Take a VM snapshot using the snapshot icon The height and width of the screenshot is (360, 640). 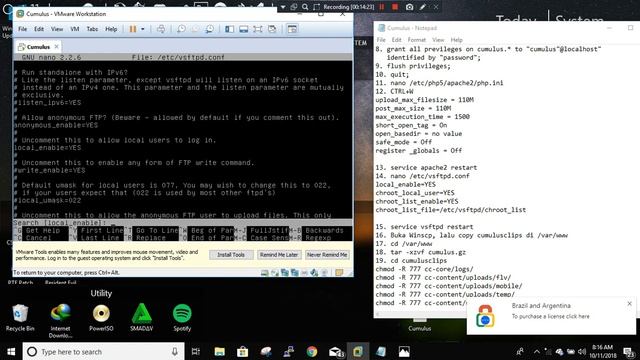(181, 29)
